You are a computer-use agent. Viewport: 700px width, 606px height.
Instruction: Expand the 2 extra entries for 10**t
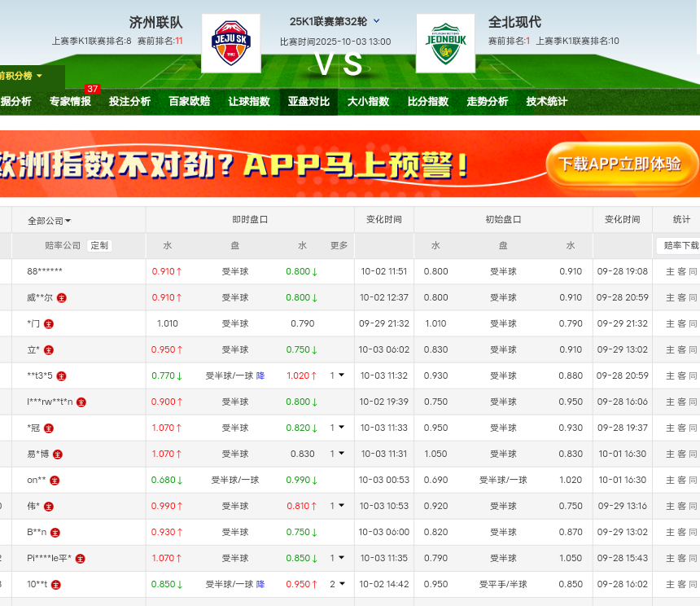[337, 585]
